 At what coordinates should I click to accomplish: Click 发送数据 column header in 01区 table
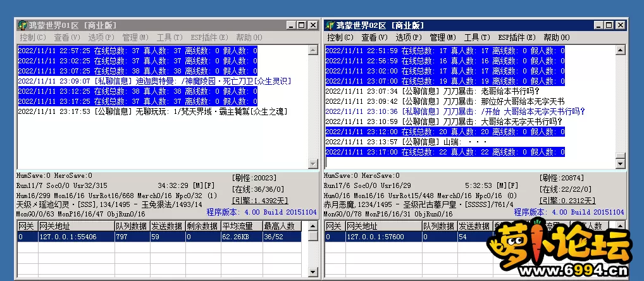tap(168, 226)
